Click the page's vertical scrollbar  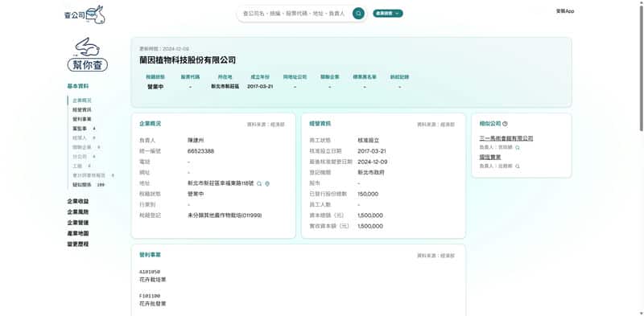coord(642,66)
